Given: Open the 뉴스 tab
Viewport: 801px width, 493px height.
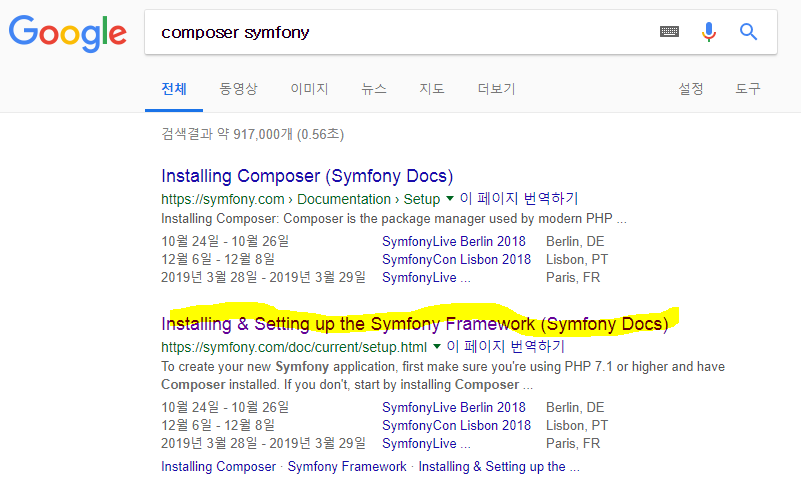Looking at the screenshot, I should pyautogui.click(x=374, y=89).
